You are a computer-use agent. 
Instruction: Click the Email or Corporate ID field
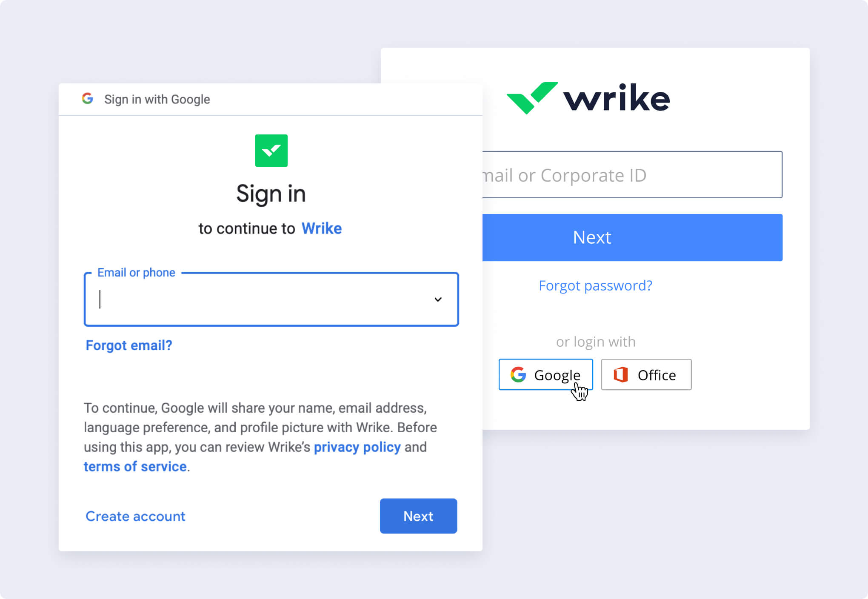[x=632, y=175]
